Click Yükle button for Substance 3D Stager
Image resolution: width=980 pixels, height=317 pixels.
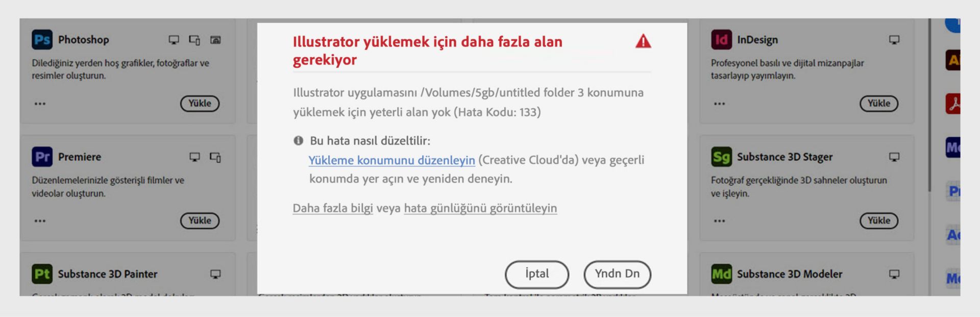879,221
